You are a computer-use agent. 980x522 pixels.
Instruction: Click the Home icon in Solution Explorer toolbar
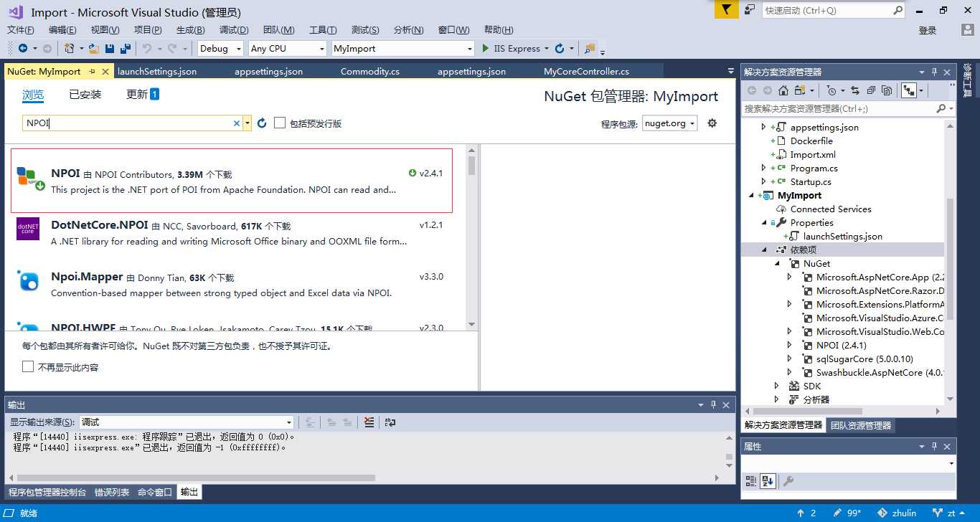tap(783, 90)
